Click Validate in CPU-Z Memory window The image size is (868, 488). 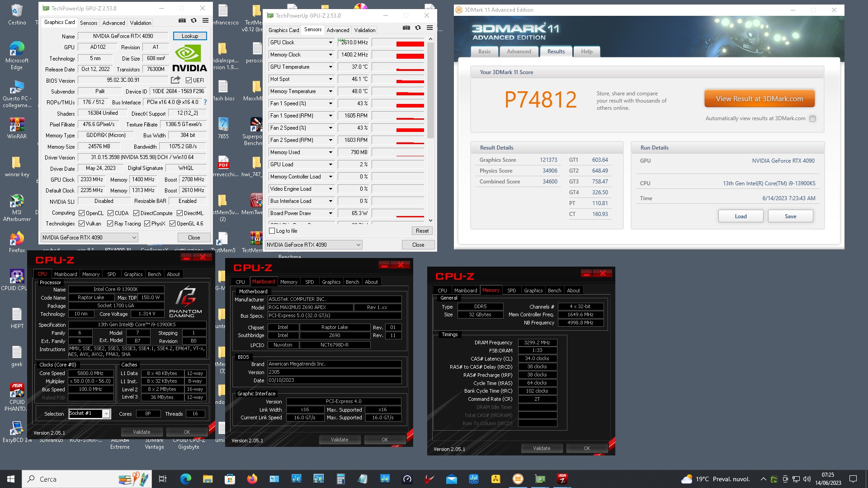click(x=542, y=448)
